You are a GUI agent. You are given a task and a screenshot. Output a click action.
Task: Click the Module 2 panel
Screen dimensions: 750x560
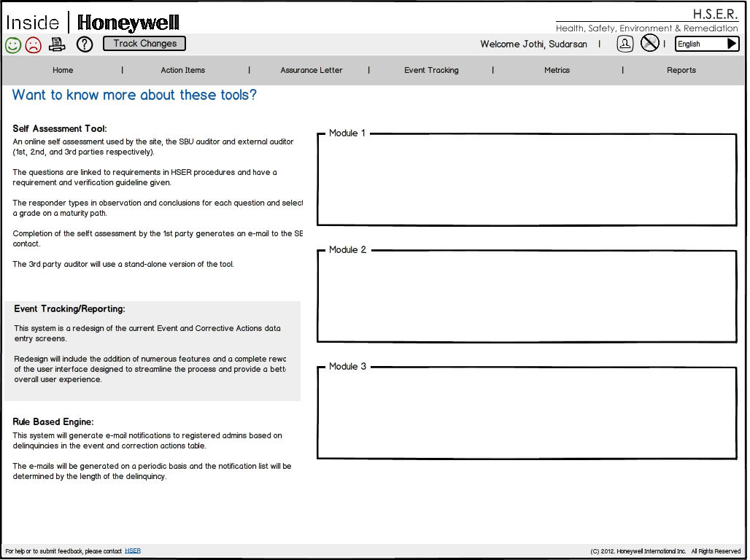[x=526, y=297]
